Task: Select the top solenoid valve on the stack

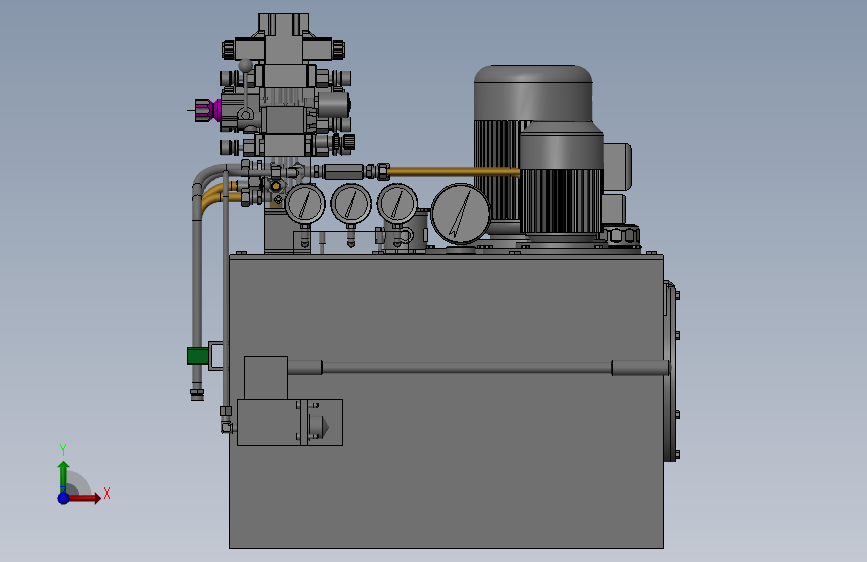Action: (283, 49)
